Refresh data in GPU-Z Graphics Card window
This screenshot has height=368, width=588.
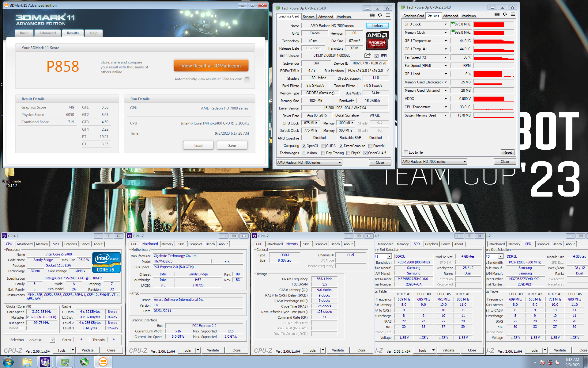pyautogui.click(x=380, y=15)
